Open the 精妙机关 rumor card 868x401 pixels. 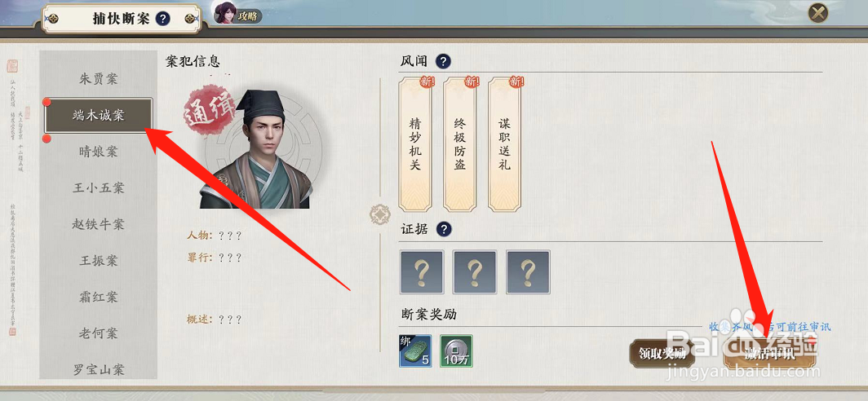click(x=415, y=144)
